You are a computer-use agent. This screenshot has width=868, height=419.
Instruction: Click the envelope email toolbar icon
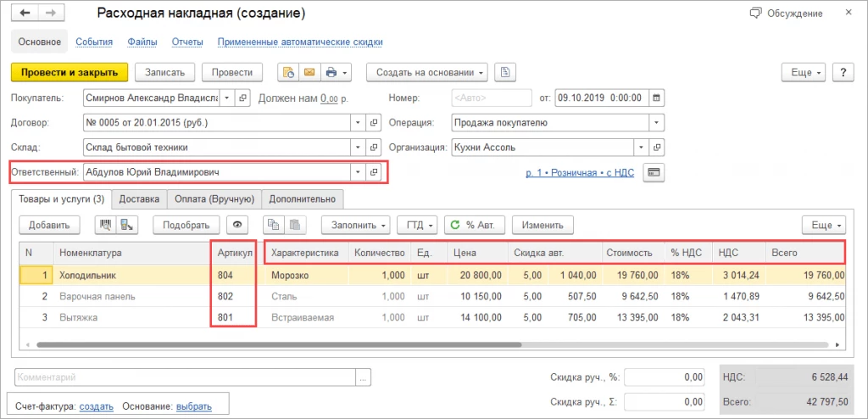click(x=309, y=72)
